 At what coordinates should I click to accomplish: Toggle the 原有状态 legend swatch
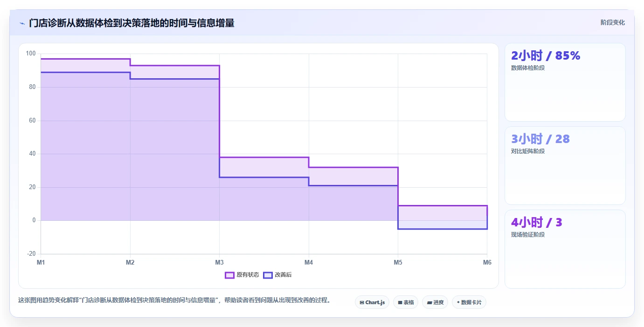tap(229, 275)
